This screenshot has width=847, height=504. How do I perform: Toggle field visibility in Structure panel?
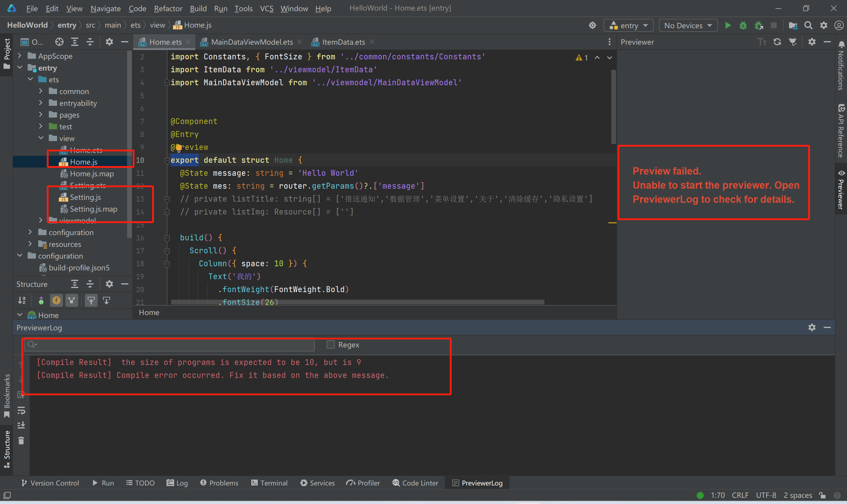tap(56, 300)
